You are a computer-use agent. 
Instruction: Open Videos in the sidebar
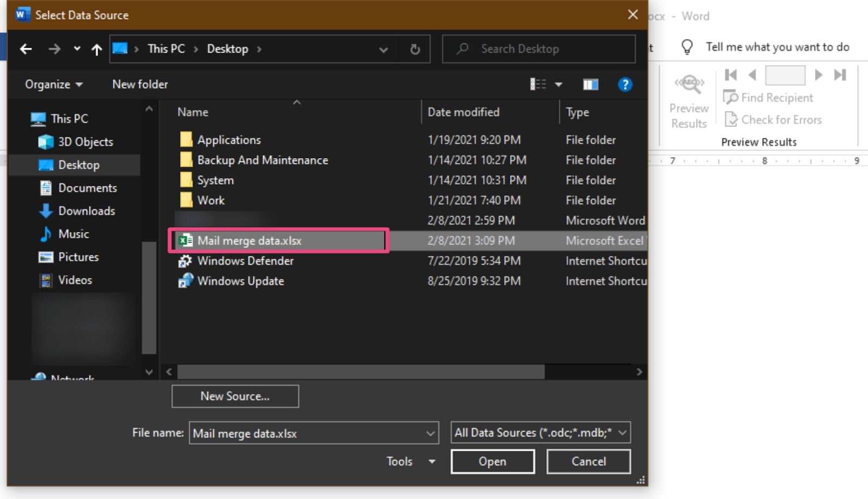(x=75, y=280)
